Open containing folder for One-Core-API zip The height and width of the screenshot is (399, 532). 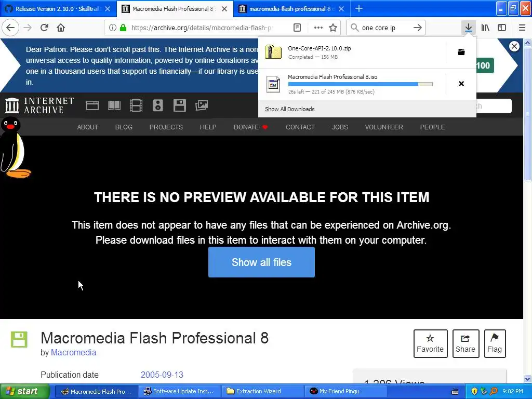coord(461,52)
